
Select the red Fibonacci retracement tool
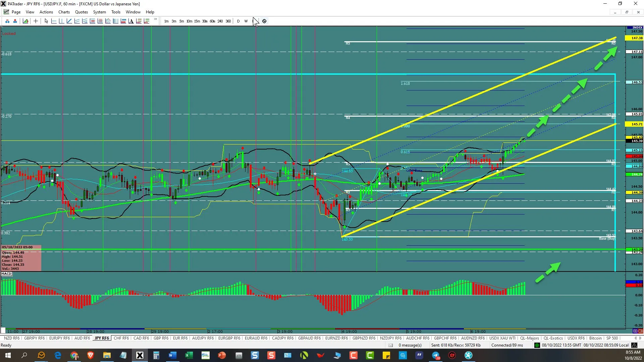[x=92, y=21]
